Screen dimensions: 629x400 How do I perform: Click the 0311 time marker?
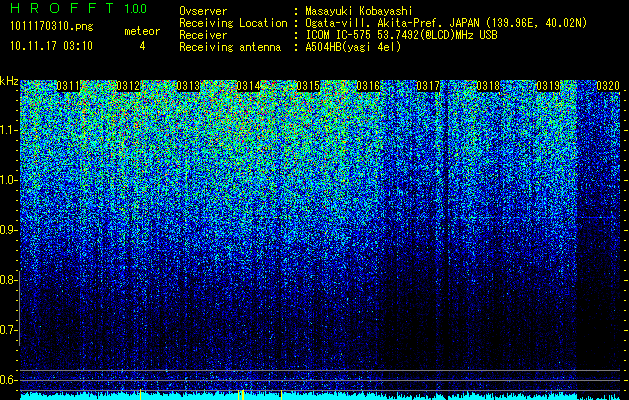(x=68, y=86)
